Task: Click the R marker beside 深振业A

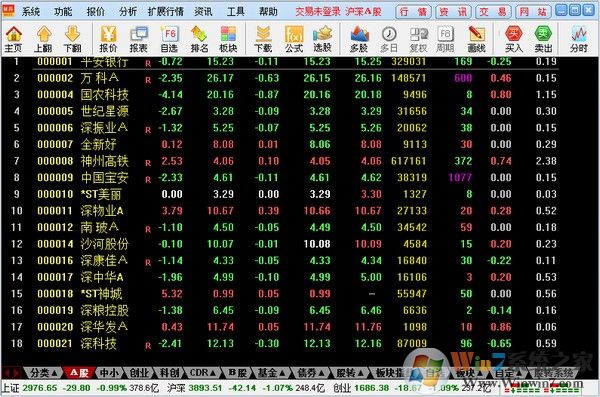Action: [x=148, y=130]
